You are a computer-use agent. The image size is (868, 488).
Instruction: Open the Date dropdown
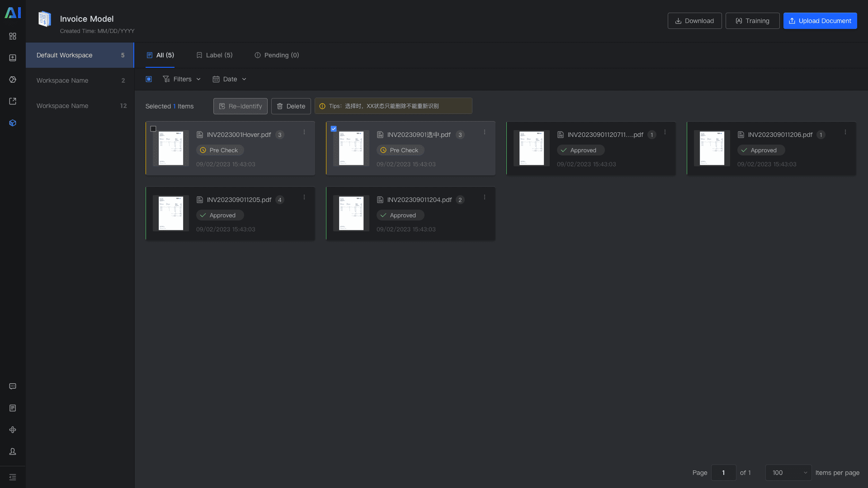click(230, 79)
